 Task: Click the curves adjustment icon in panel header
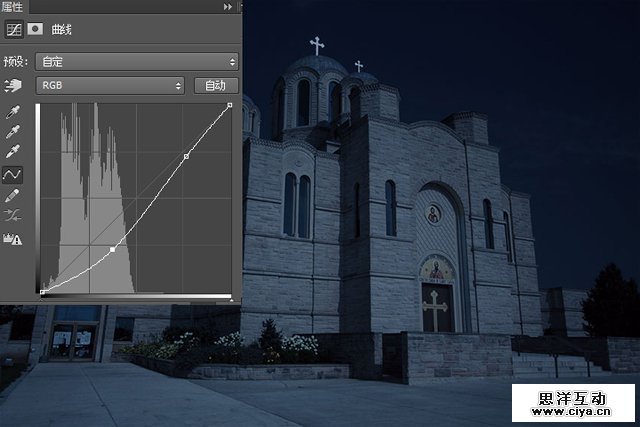click(x=14, y=29)
